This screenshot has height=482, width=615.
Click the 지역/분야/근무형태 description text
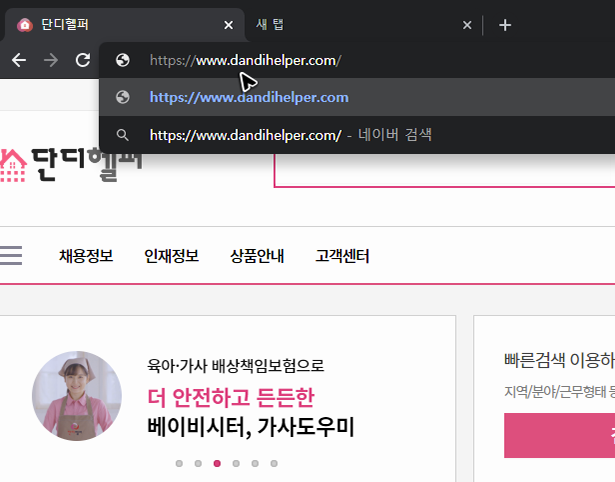tap(560, 391)
